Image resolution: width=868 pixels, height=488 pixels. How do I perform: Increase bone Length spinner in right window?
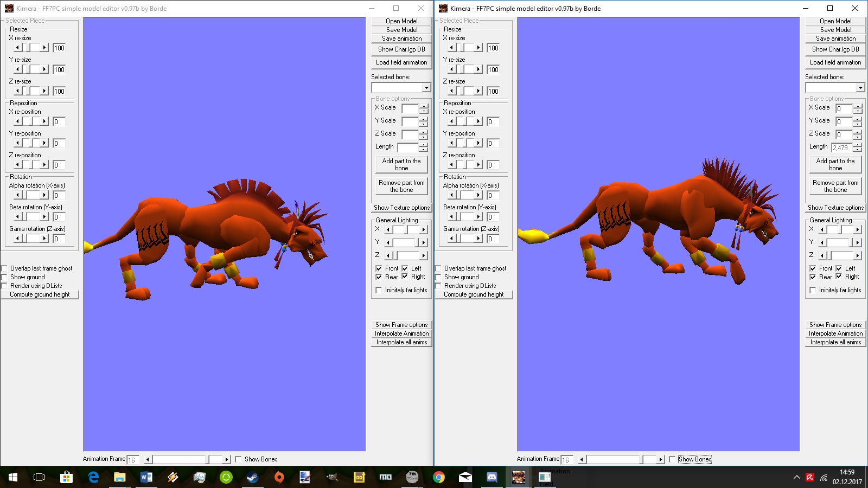pos(858,145)
